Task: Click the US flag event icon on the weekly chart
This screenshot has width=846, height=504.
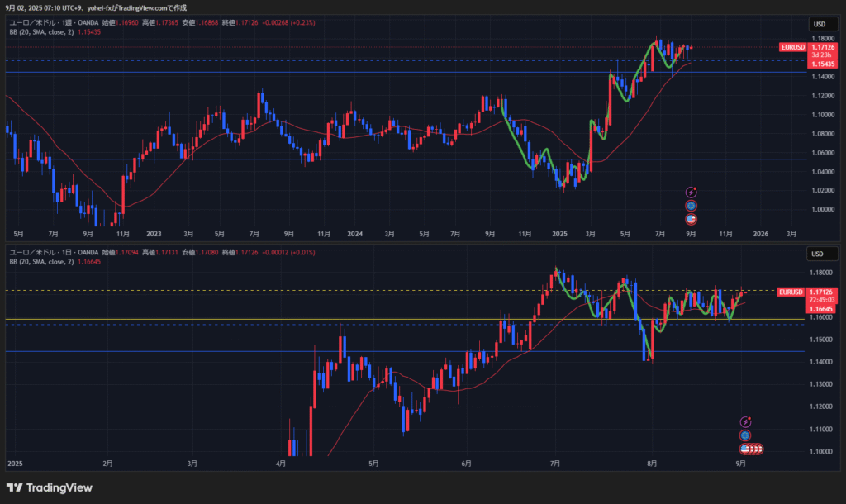Action: [x=691, y=219]
